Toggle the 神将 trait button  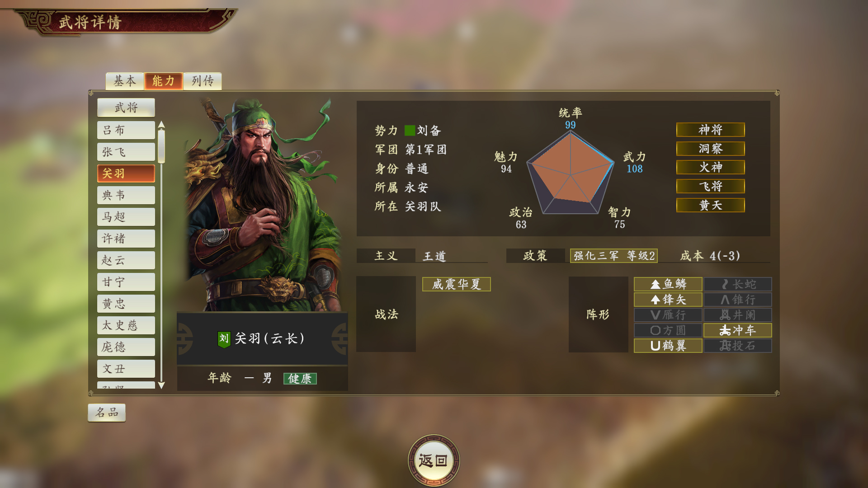point(710,130)
